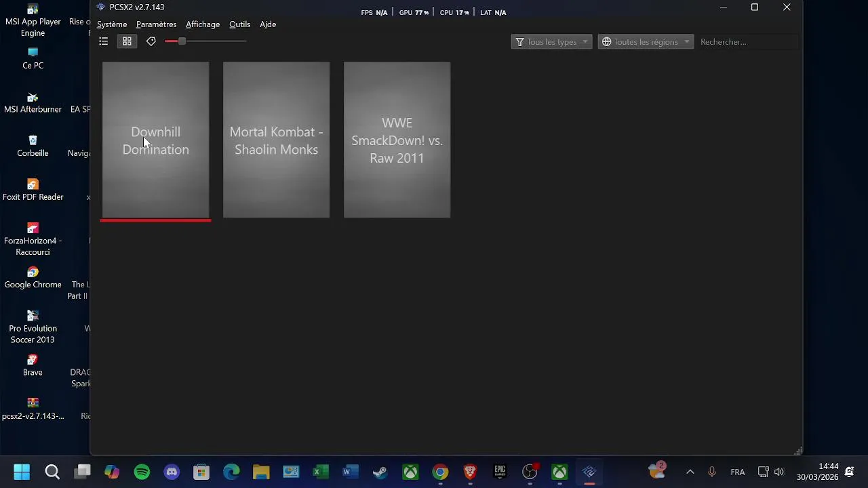This screenshot has height=488, width=868.
Task: Launch Copilot from taskbar
Action: 112,472
